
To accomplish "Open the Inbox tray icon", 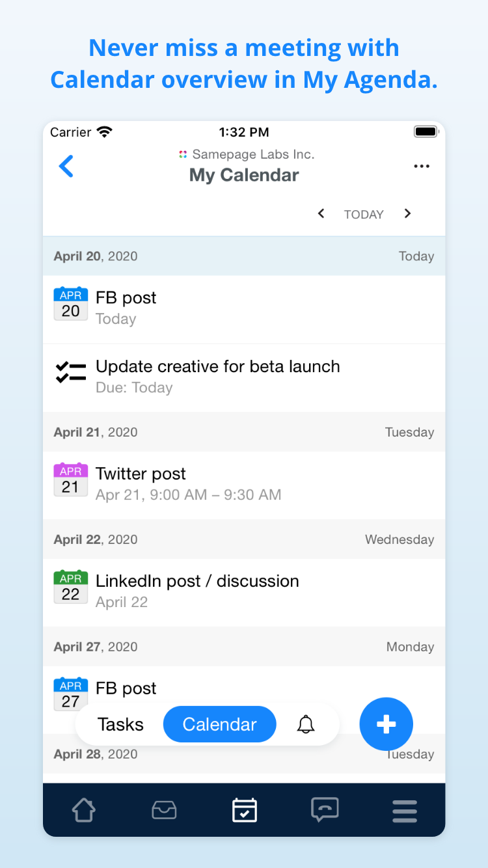I will coord(164,811).
